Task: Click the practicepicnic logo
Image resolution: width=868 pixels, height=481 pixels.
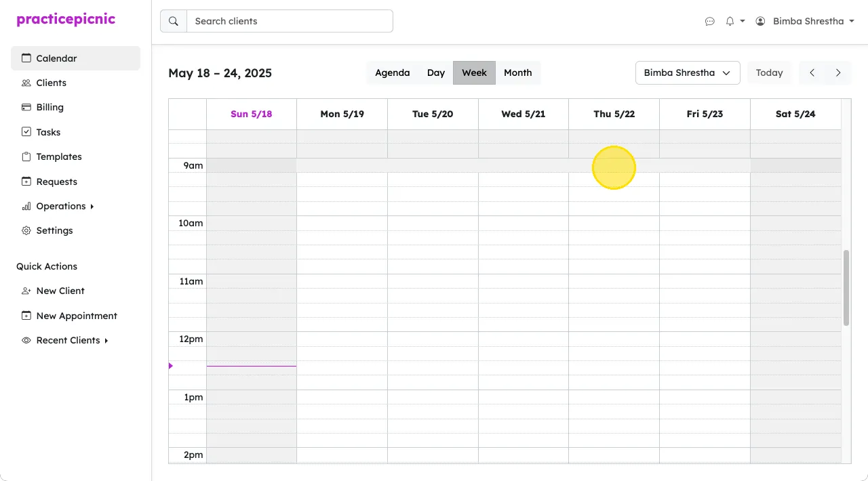Action: click(x=66, y=20)
